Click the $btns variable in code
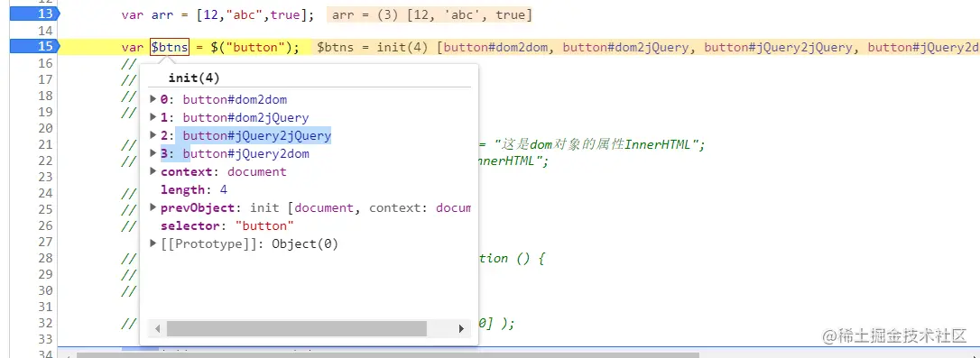 [x=170, y=47]
